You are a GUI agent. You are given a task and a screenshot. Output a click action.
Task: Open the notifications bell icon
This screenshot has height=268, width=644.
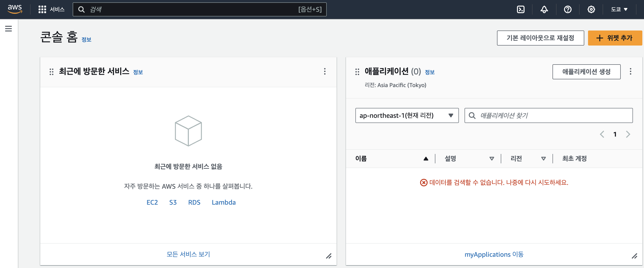[x=544, y=9]
